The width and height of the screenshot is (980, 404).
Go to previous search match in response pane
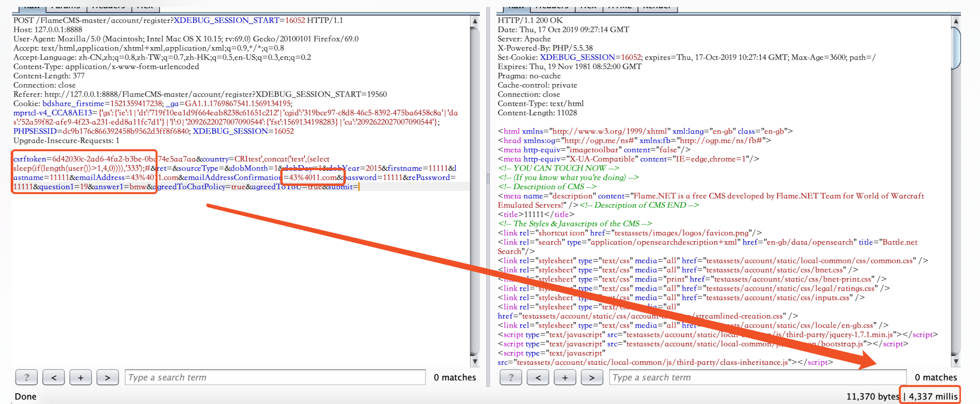538,377
